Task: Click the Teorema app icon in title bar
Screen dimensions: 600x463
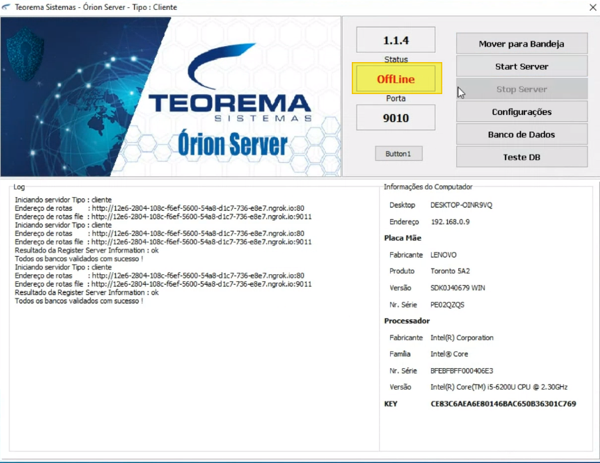Action: [x=6, y=7]
